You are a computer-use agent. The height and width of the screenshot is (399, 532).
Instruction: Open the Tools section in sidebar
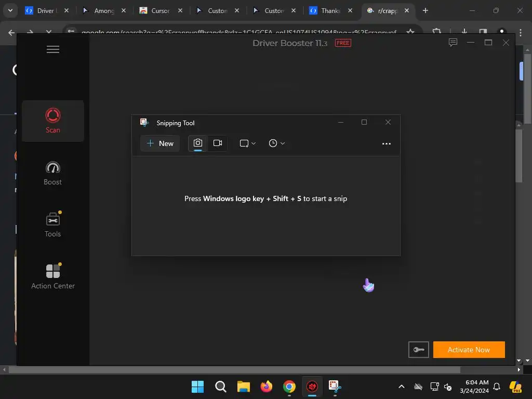pos(53,224)
